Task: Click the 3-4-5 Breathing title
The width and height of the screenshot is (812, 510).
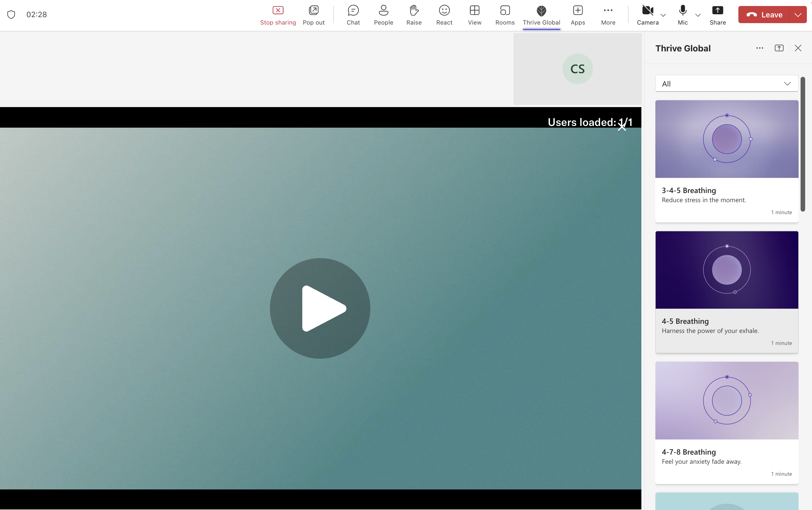Action: click(689, 190)
